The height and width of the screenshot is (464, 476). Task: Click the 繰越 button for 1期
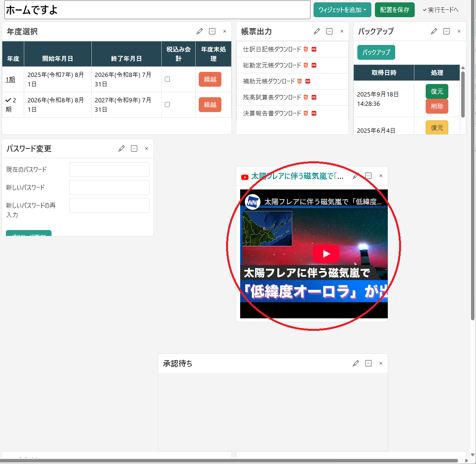210,79
